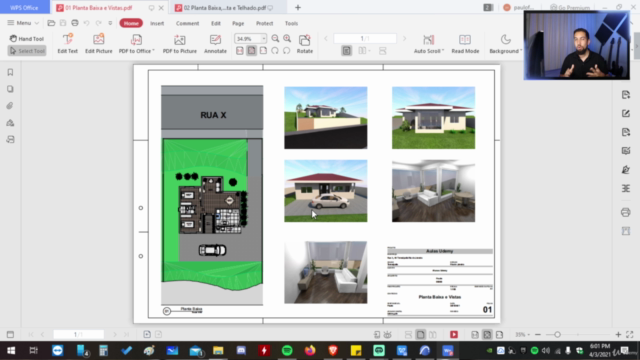The image size is (640, 360).
Task: Switch to single page layout in toolbar
Action: [346, 51]
